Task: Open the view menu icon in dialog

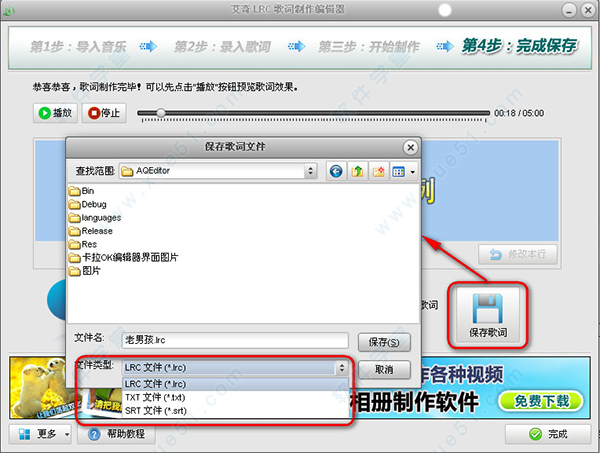Action: click(x=403, y=172)
